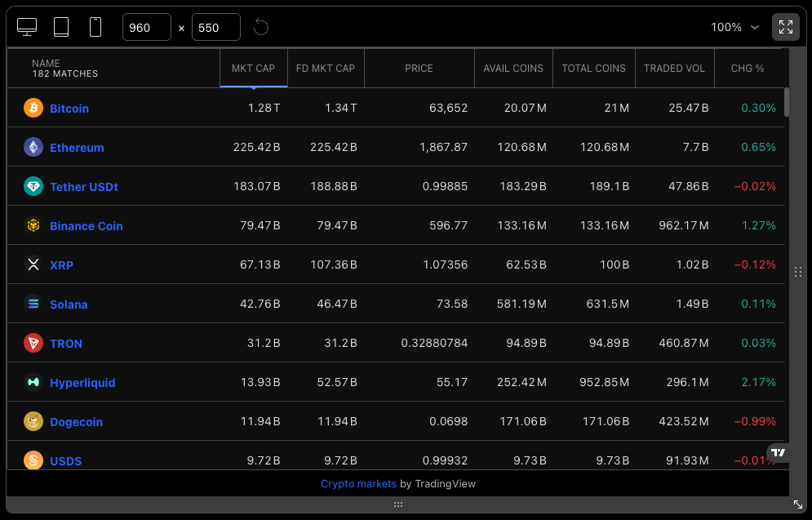Click the Bitcoin coin logo
812x520 pixels.
33,108
